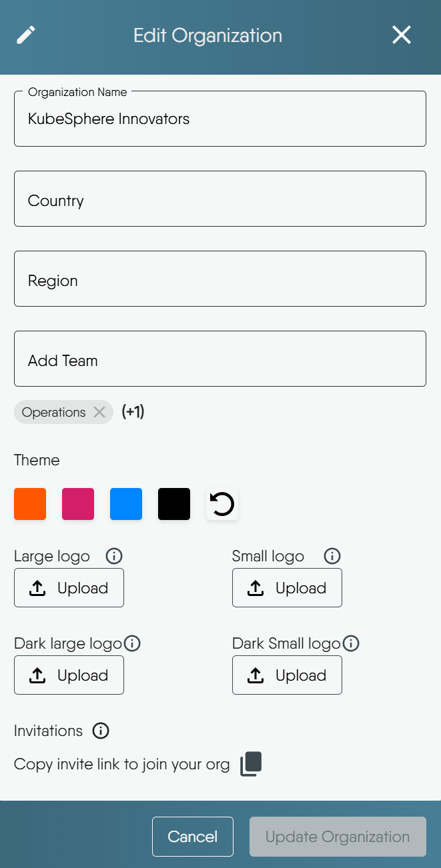Remove the Operations team chip
441x868 pixels.
[x=99, y=411]
